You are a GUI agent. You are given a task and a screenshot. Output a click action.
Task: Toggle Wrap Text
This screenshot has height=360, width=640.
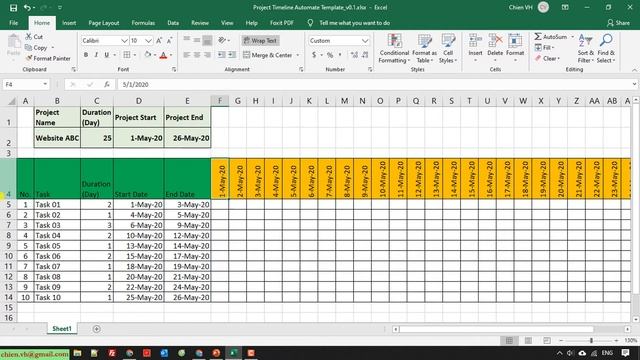point(260,40)
